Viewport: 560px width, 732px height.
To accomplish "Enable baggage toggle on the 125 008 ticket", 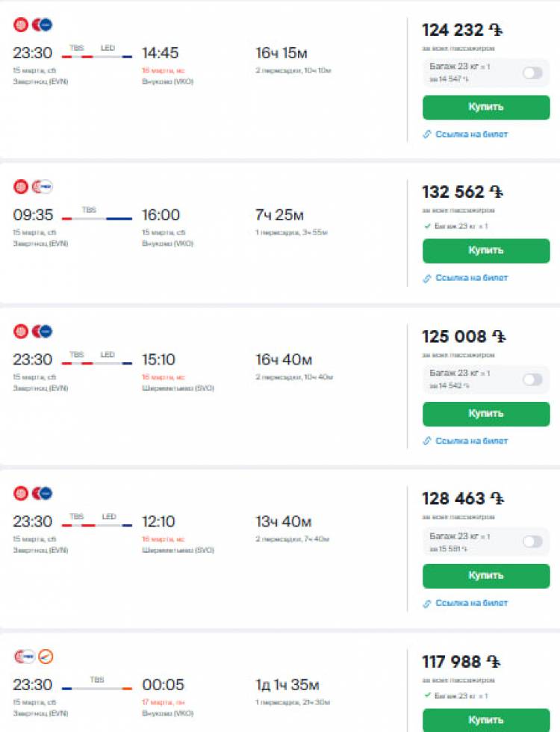I will point(532,379).
